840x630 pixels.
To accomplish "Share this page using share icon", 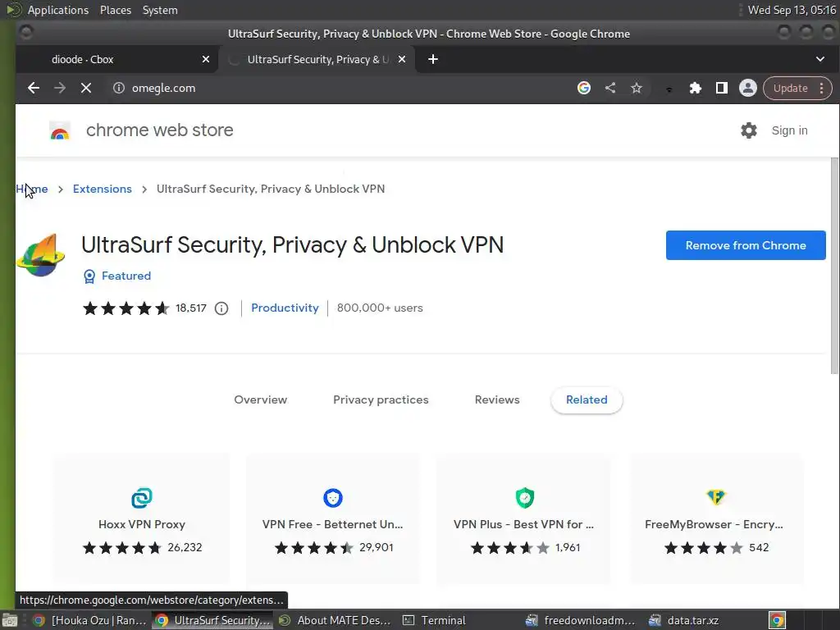I will (x=610, y=88).
